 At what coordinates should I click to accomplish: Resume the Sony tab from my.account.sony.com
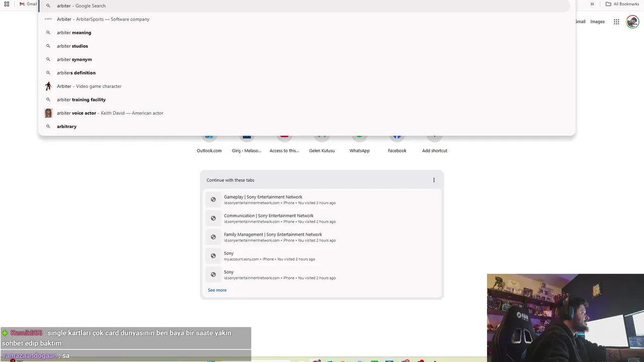tap(322, 256)
